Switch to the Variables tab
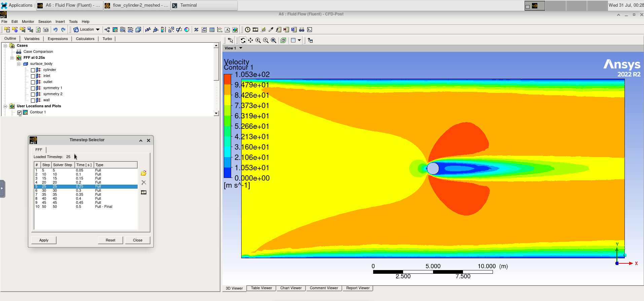This screenshot has width=644, height=301. (32, 39)
